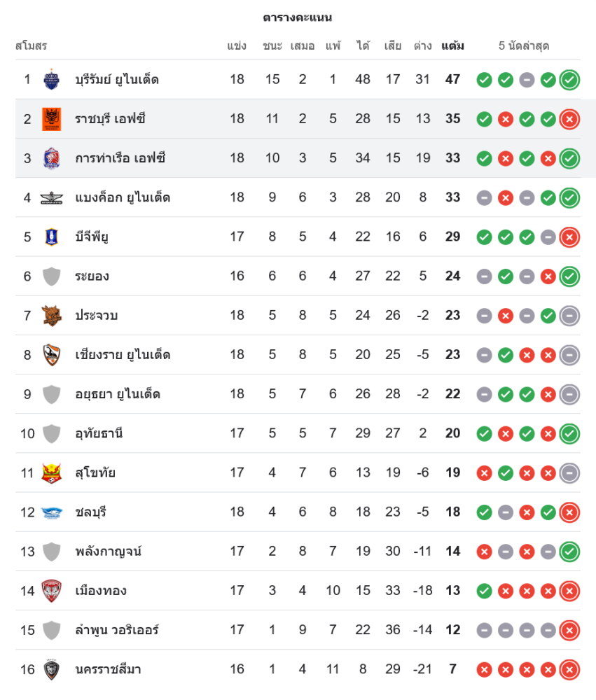Click the Buriram United club crest

pyautogui.click(x=52, y=79)
